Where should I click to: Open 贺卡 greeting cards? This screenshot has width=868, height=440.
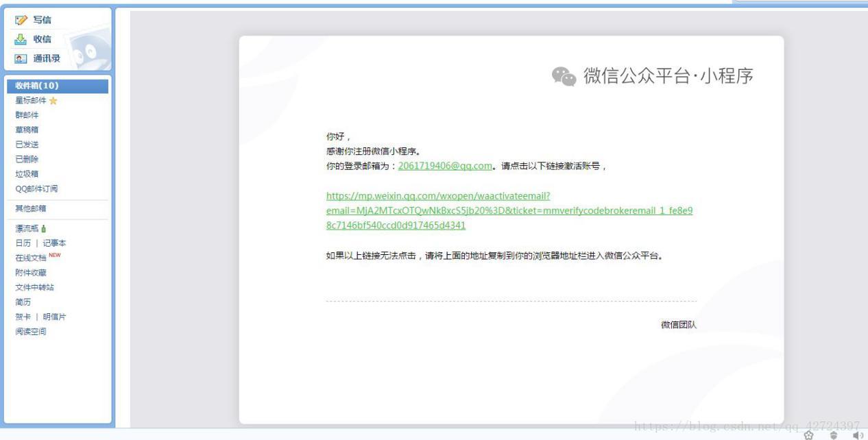pos(23,317)
